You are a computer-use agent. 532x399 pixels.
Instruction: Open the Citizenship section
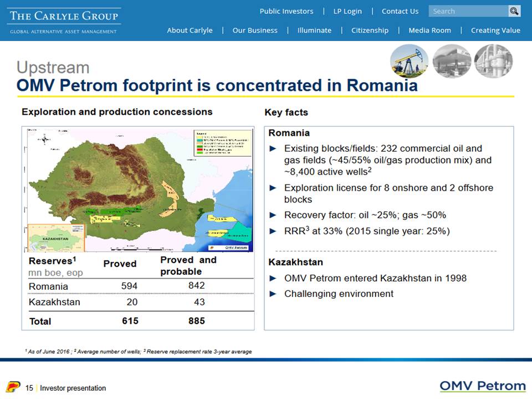[370, 30]
